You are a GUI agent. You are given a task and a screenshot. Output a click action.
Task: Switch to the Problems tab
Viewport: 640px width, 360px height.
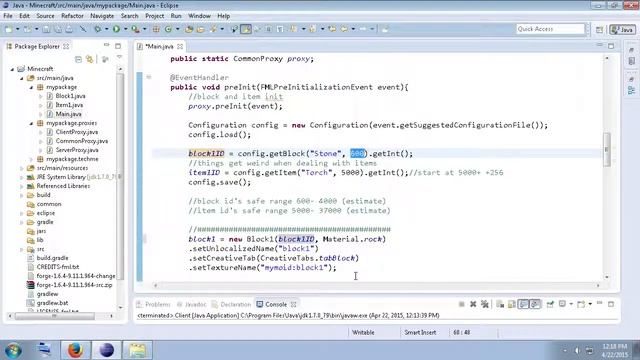[x=154, y=304]
